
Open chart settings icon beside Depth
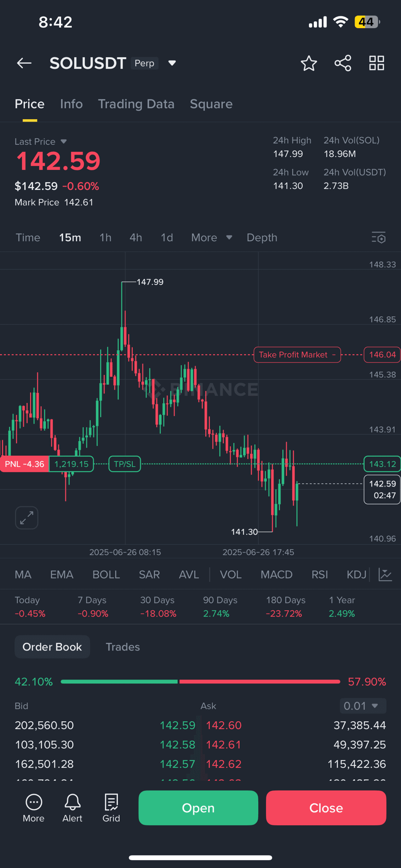[379, 237]
